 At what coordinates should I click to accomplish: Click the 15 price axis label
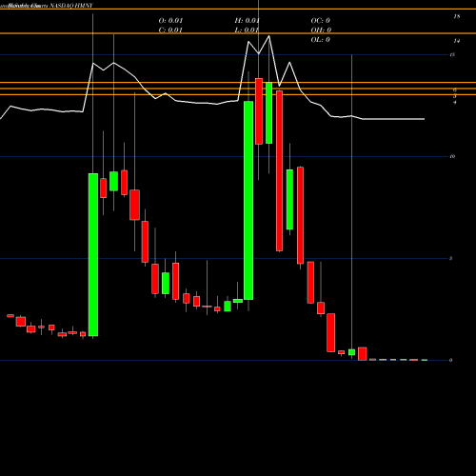452,55
